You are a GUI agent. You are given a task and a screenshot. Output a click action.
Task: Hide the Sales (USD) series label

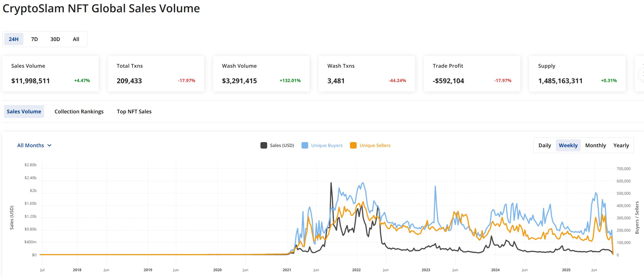(282, 145)
